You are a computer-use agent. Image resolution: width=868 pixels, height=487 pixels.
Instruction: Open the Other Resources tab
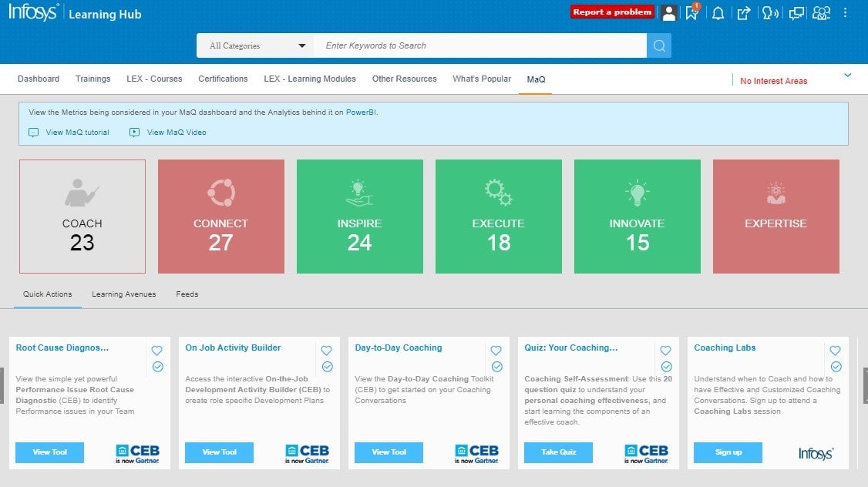[405, 79]
